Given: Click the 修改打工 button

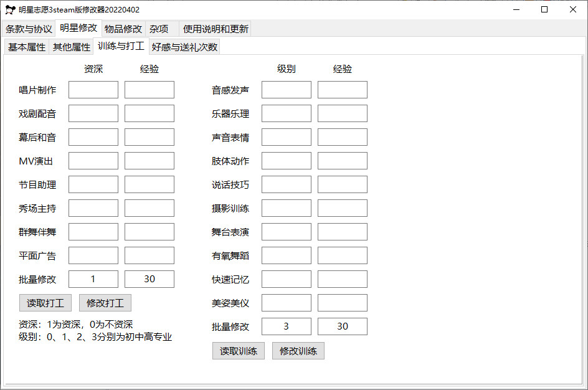Looking at the screenshot, I should click(x=105, y=303).
